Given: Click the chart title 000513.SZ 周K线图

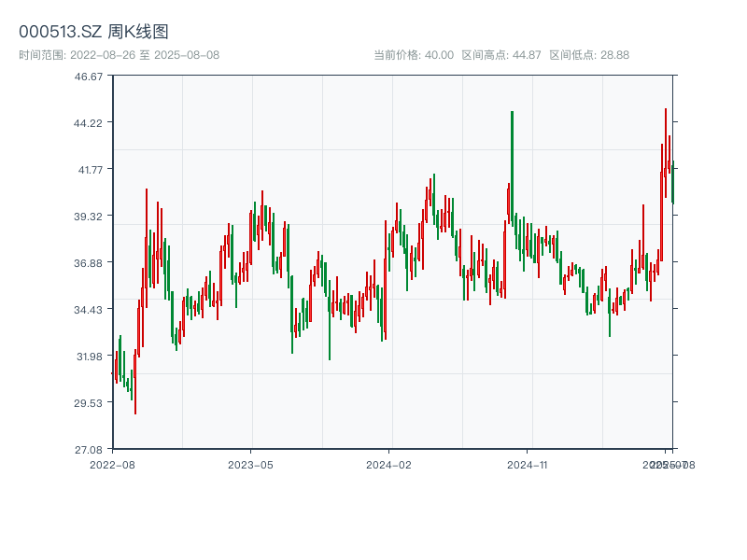Looking at the screenshot, I should 93,32.
